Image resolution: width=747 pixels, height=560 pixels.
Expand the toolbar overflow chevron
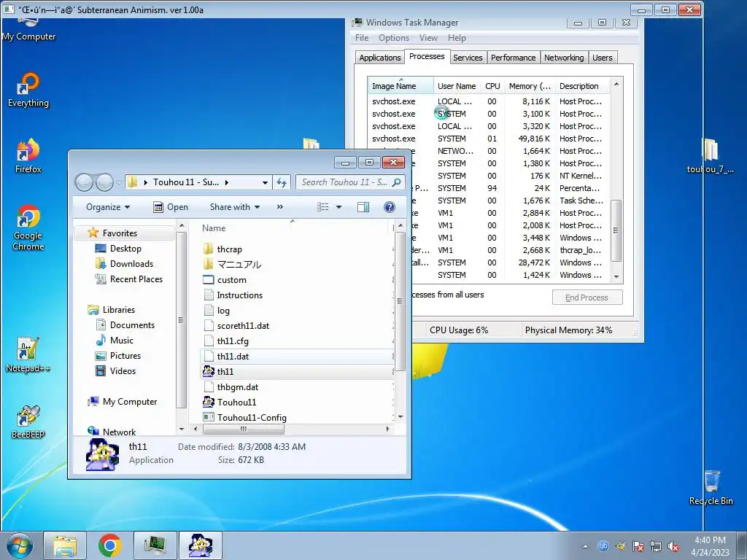click(279, 206)
